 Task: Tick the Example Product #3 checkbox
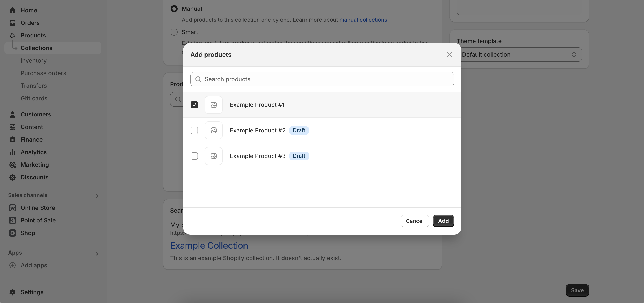(x=194, y=156)
